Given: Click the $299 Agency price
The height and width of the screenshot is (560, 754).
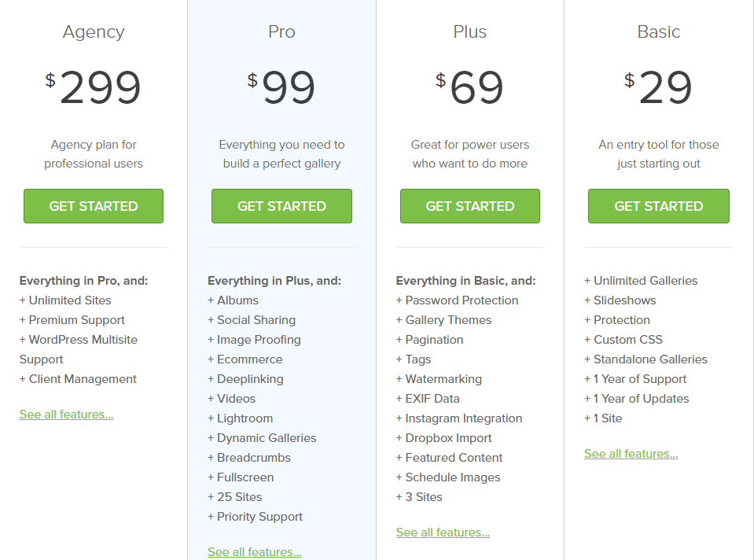Looking at the screenshot, I should click(x=94, y=87).
